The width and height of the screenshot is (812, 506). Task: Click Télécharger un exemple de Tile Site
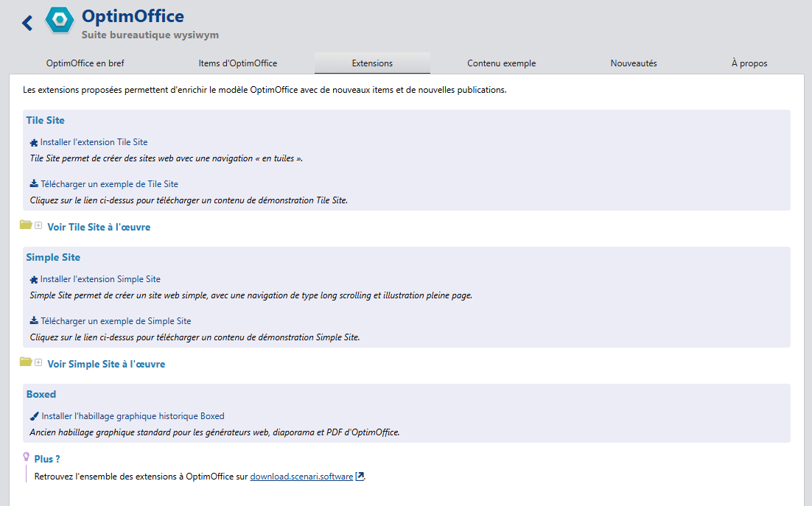tap(109, 184)
